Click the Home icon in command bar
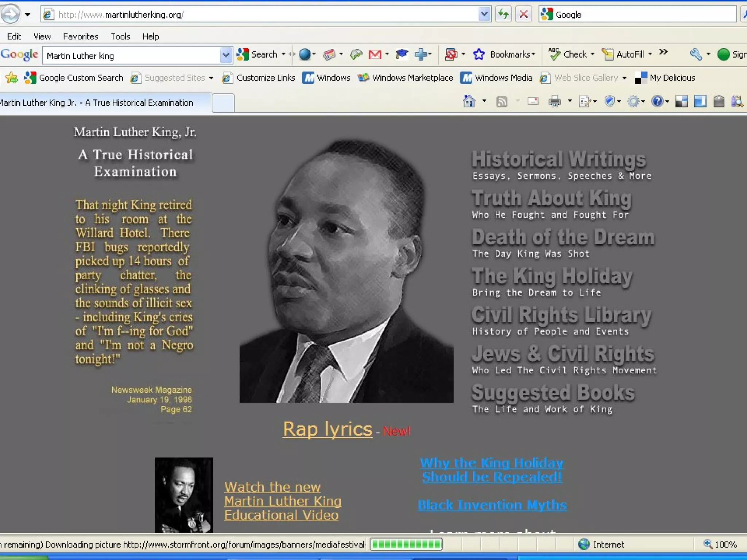Image resolution: width=747 pixels, height=560 pixels. [469, 101]
